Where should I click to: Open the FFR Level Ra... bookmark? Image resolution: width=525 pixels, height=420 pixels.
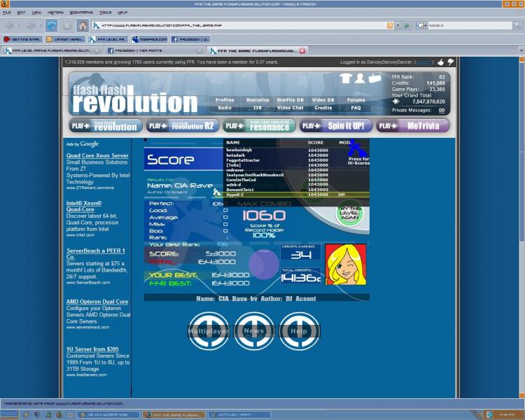pos(108,39)
